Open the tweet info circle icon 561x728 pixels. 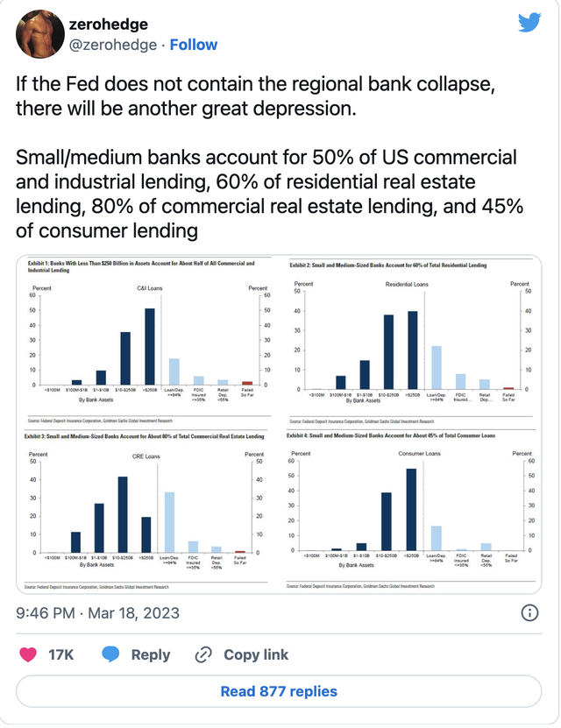coord(529,612)
